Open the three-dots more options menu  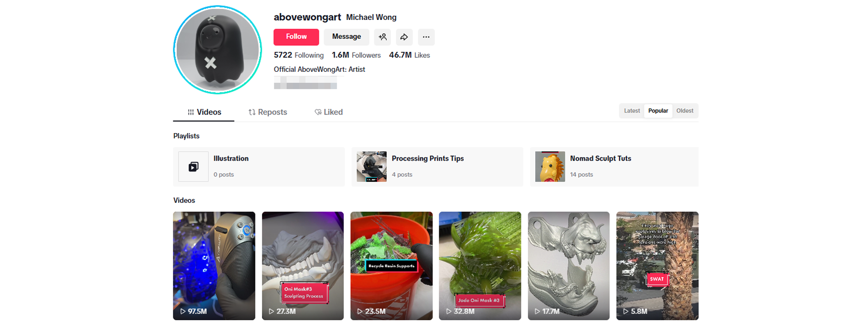pyautogui.click(x=426, y=37)
